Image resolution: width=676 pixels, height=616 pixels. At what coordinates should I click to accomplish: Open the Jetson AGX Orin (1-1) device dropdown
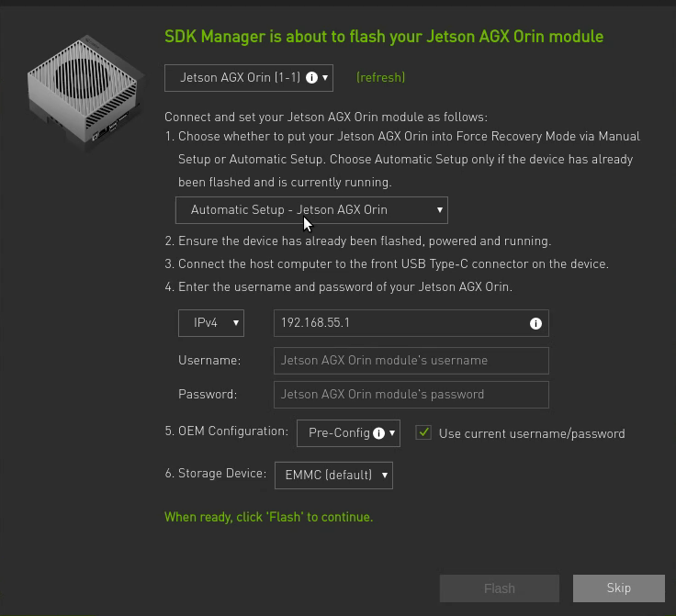(249, 78)
